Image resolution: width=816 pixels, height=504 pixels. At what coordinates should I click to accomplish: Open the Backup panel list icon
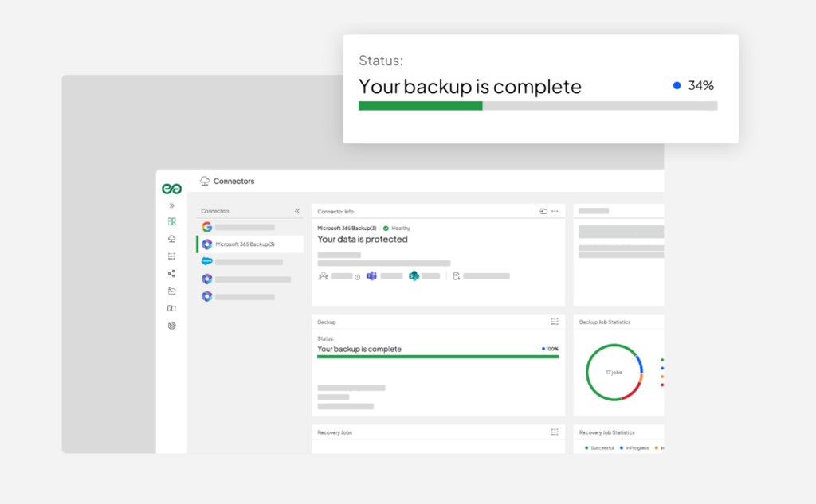(555, 322)
